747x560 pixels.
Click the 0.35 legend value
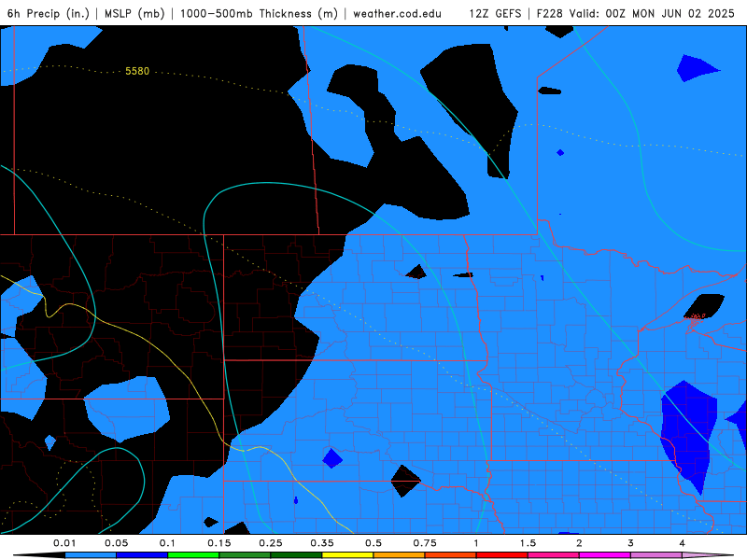coord(322,543)
